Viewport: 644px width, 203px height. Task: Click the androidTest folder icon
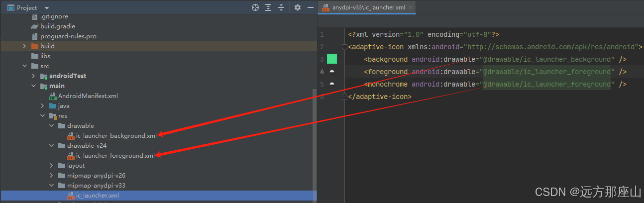[x=44, y=76]
